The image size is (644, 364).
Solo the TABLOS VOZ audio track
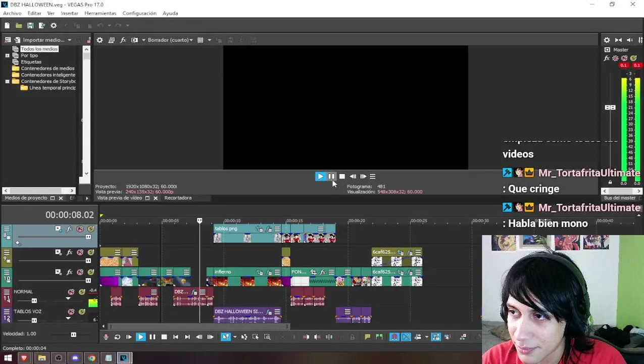click(82, 312)
